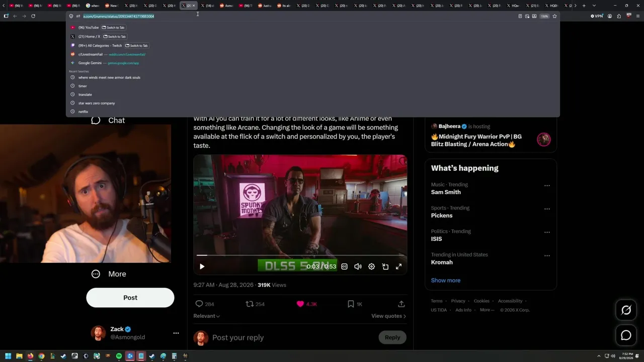This screenshot has height=362, width=644.
Task: Unlike the post with the heart icon
Action: point(300,304)
